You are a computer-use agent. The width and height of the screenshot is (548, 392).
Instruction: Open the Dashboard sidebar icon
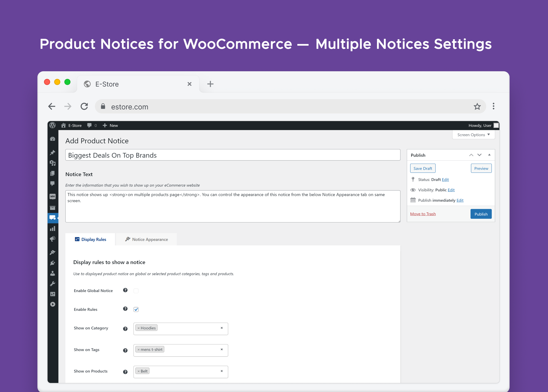pyautogui.click(x=53, y=139)
